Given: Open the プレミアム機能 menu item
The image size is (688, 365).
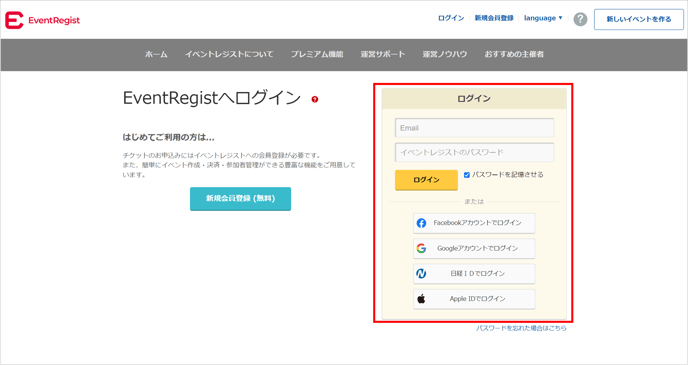Looking at the screenshot, I should click(x=317, y=54).
